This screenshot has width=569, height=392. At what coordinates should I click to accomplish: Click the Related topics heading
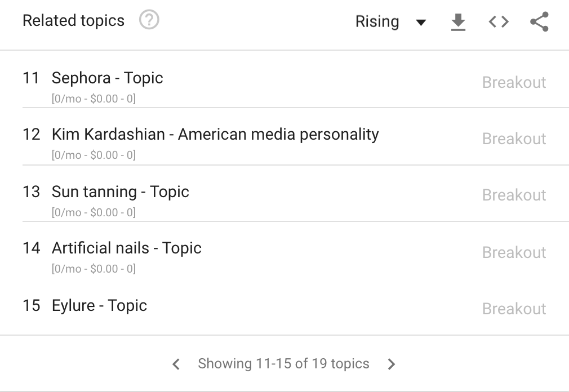pos(73,21)
